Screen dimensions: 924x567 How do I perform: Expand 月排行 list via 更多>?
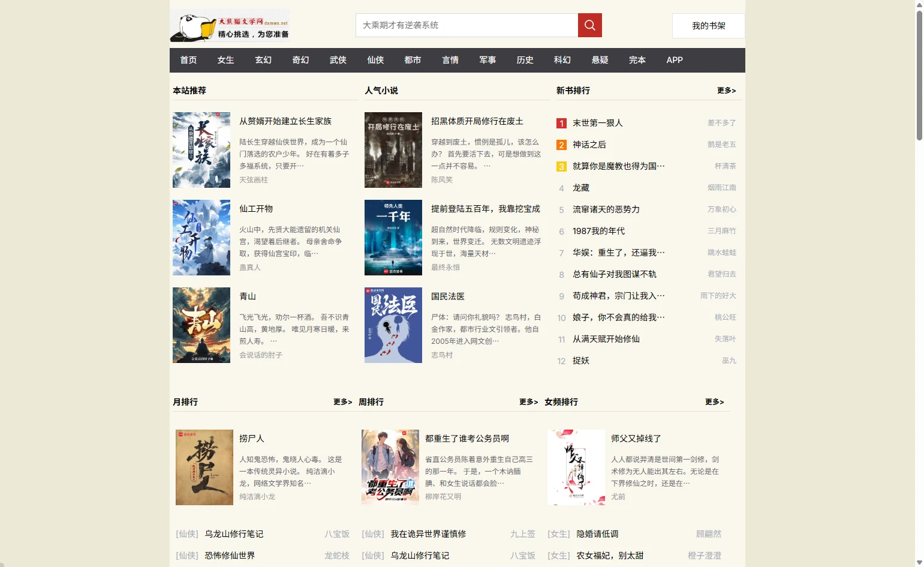point(342,402)
